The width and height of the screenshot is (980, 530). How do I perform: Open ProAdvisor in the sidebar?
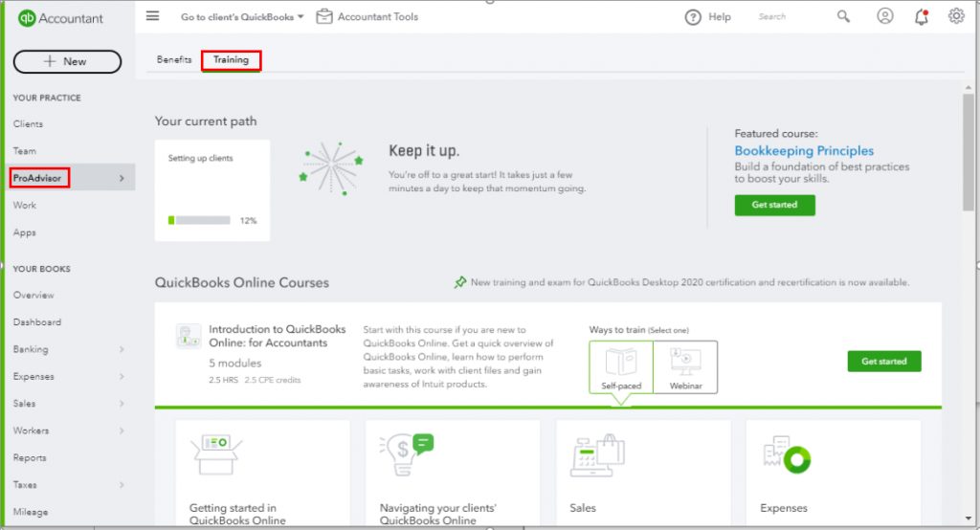coord(37,178)
